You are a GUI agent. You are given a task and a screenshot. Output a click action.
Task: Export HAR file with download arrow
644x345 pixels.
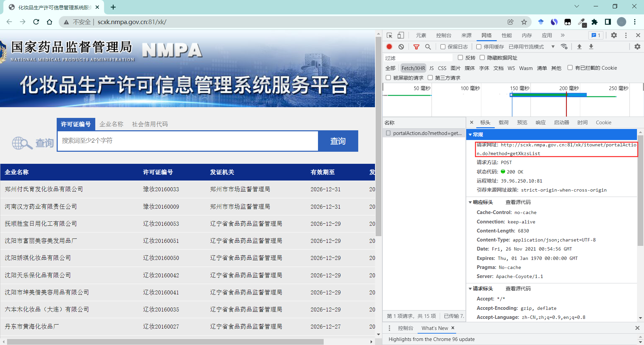click(591, 47)
